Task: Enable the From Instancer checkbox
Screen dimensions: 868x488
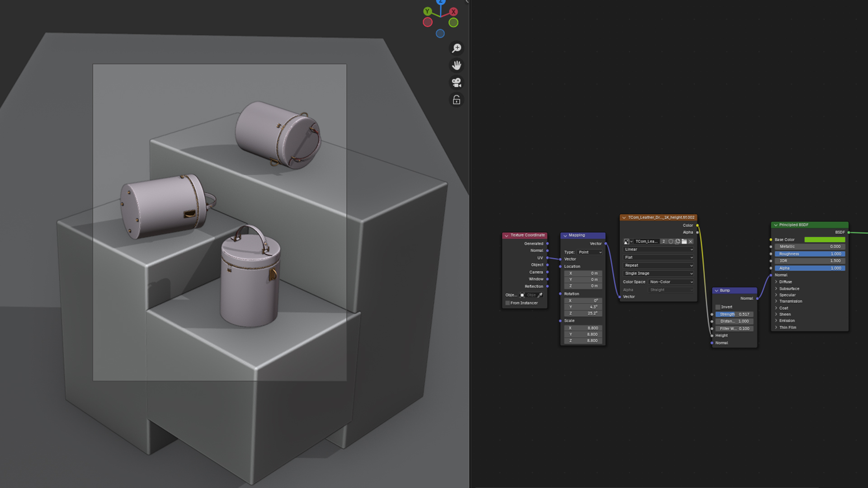Action: [508, 303]
